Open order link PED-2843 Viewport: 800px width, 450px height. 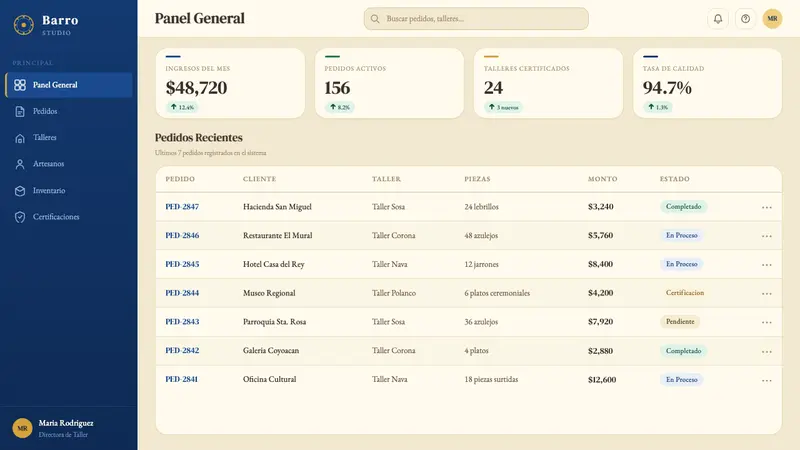point(182,321)
